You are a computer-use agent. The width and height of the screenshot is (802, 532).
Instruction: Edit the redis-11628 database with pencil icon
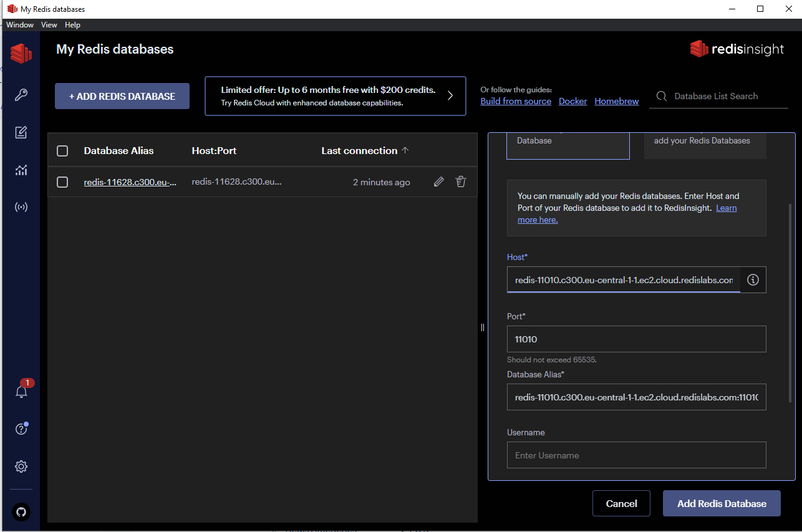tap(439, 182)
